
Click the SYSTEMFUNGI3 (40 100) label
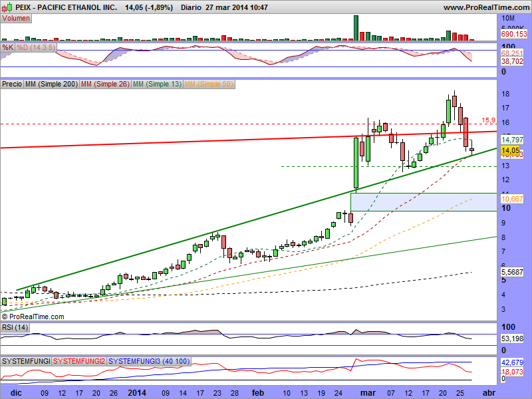pos(149,361)
